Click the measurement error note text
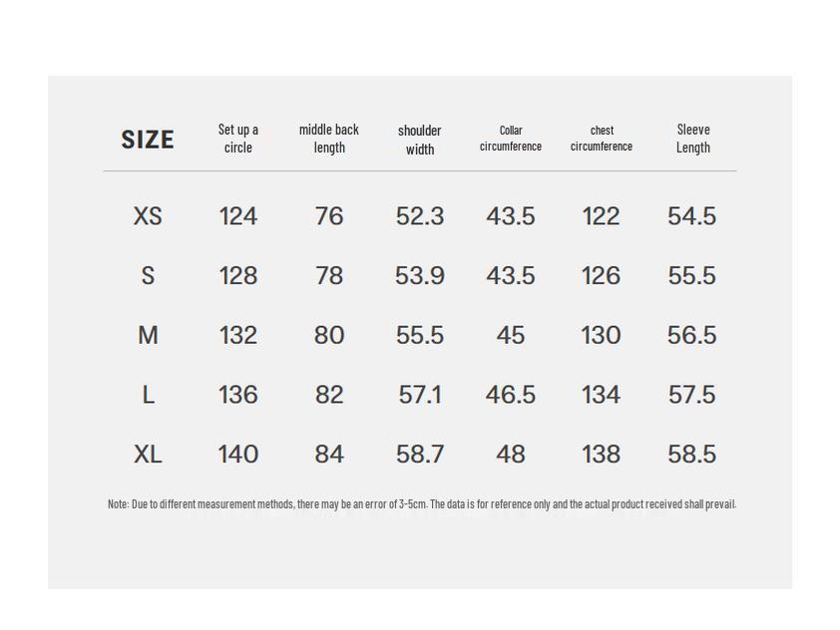 coord(422,504)
